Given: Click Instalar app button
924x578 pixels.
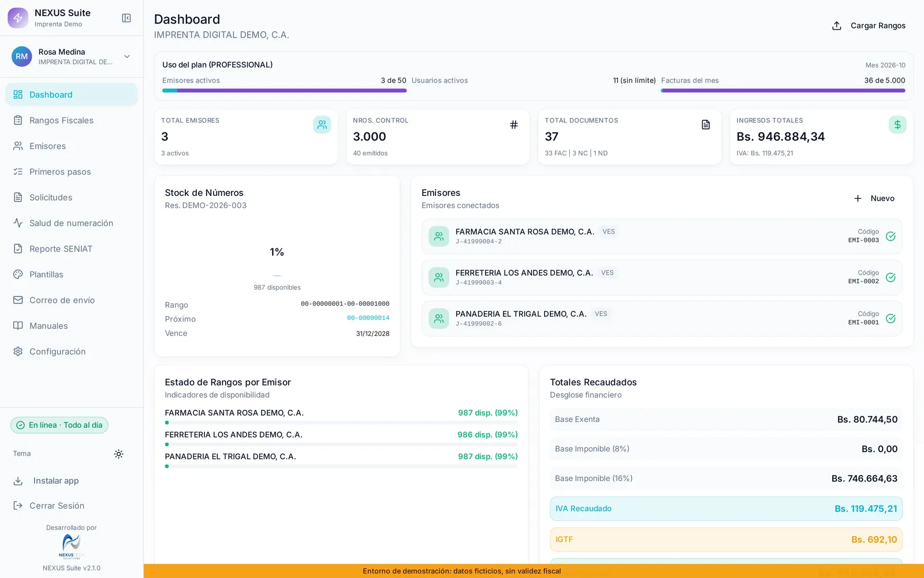Looking at the screenshot, I should [72, 481].
